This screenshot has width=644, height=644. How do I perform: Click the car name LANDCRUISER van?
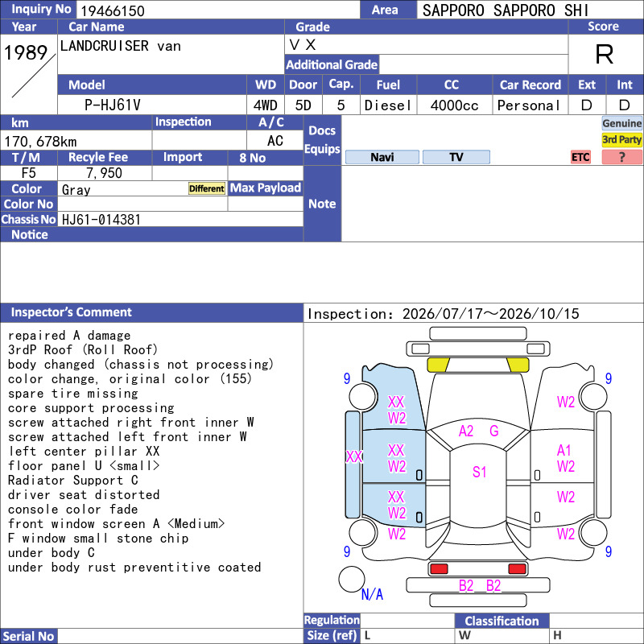[120, 46]
